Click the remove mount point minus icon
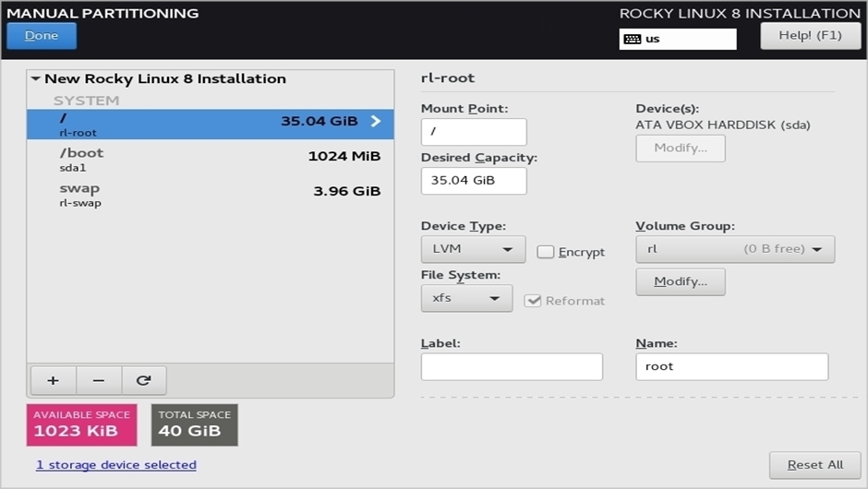The width and height of the screenshot is (868, 489). 99,380
